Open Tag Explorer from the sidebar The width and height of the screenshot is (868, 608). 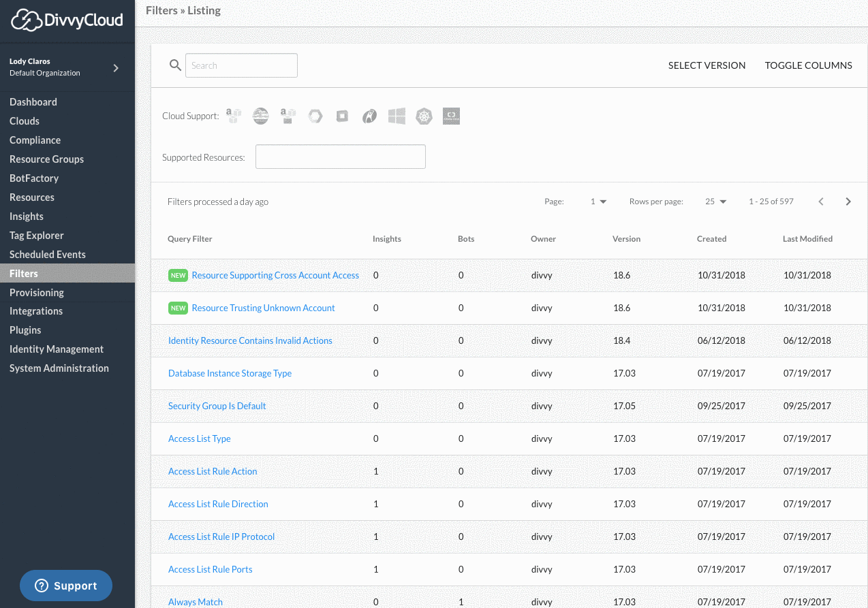tap(37, 236)
